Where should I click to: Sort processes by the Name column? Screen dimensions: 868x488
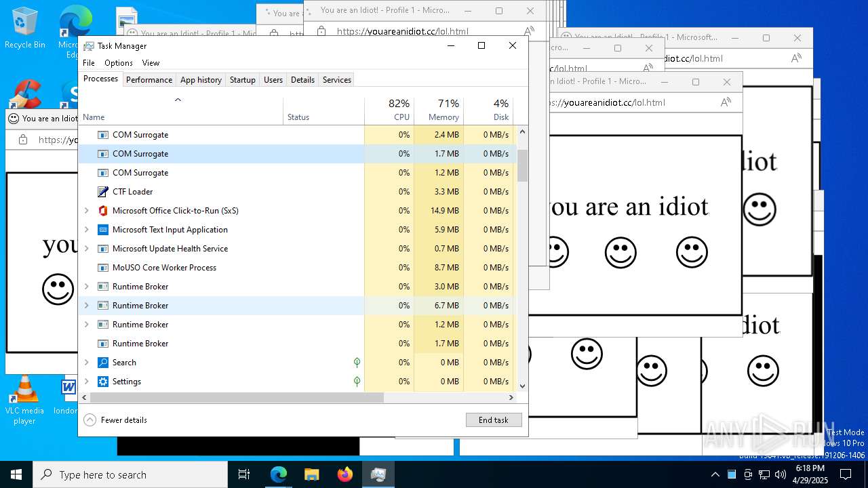click(181, 111)
